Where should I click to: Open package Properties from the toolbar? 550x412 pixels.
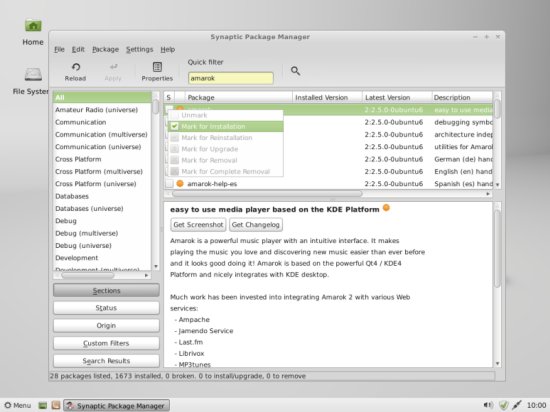coord(157,72)
